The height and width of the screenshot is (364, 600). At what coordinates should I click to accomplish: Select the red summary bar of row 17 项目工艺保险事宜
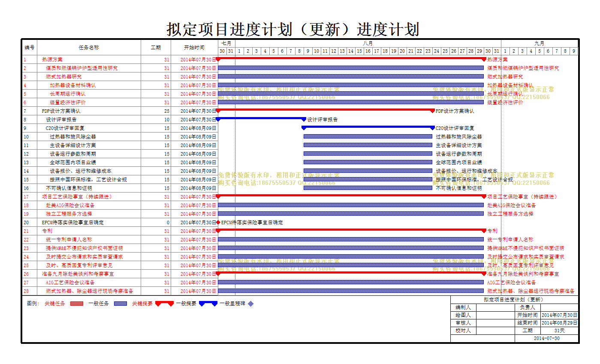point(351,196)
